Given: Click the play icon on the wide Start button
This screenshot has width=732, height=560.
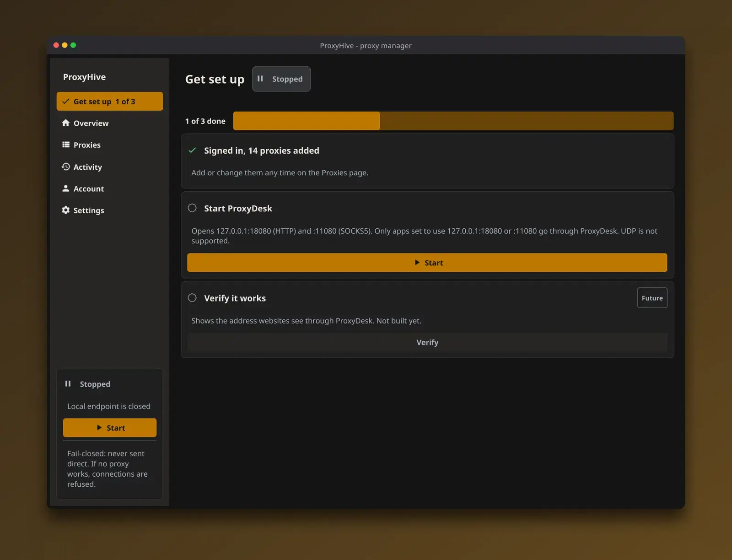Looking at the screenshot, I should [417, 263].
